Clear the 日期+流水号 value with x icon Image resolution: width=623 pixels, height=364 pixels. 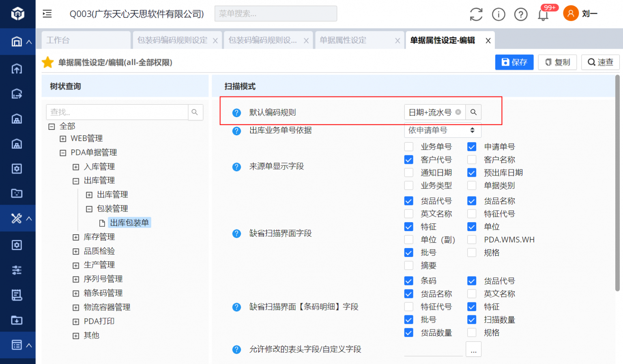point(458,112)
